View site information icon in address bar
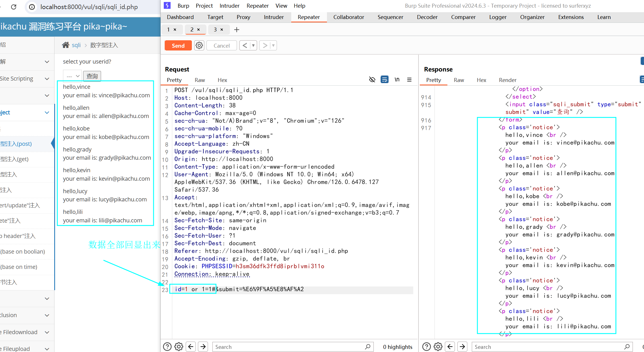Image resolution: width=644 pixels, height=352 pixels. point(32,7)
